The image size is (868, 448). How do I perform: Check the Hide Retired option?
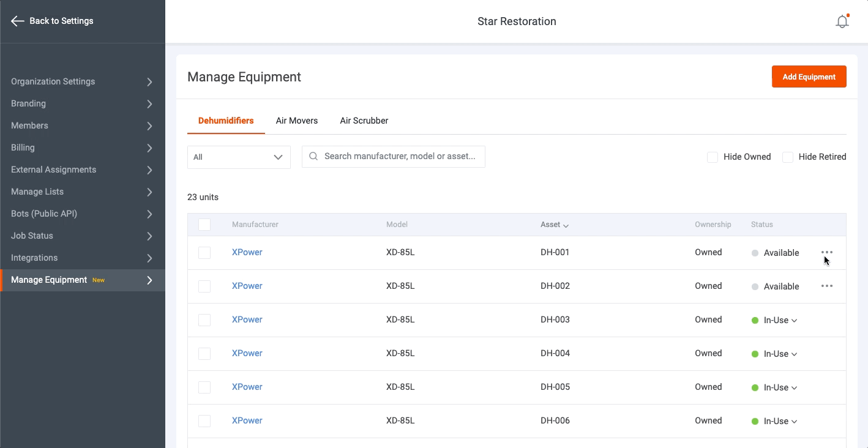(788, 157)
